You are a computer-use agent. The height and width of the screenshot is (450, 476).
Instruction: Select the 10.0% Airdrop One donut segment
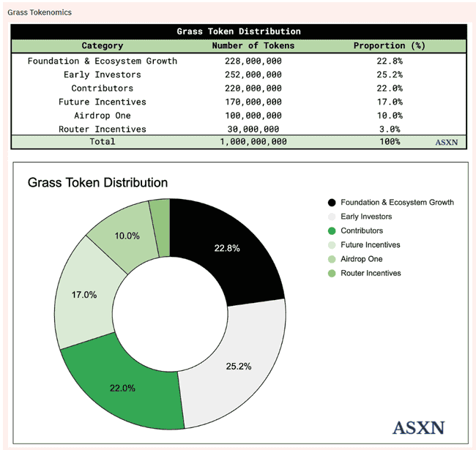coord(127,236)
